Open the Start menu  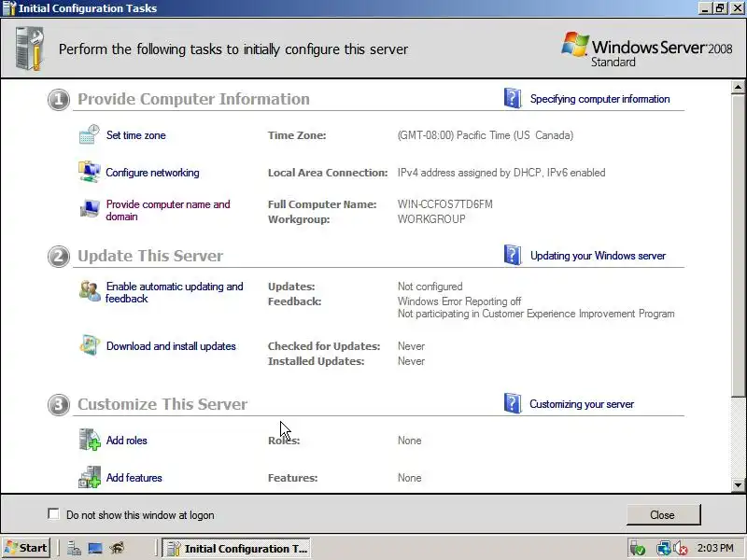[x=26, y=548]
